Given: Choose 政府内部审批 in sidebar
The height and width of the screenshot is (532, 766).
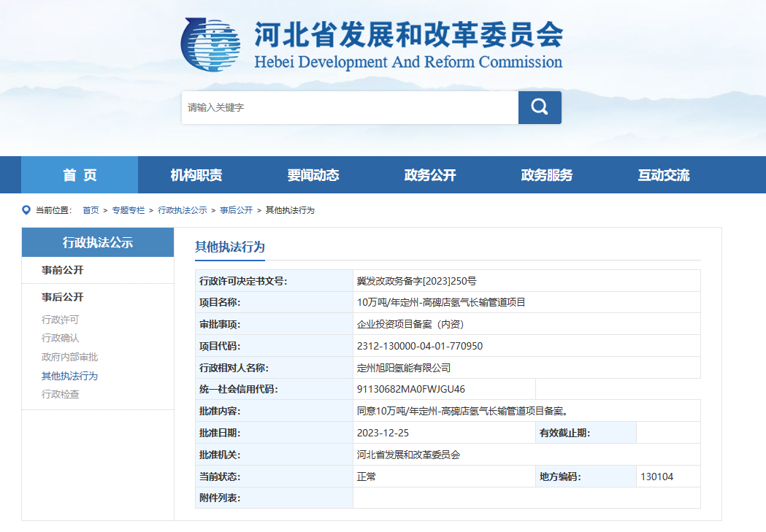Looking at the screenshot, I should [69, 357].
